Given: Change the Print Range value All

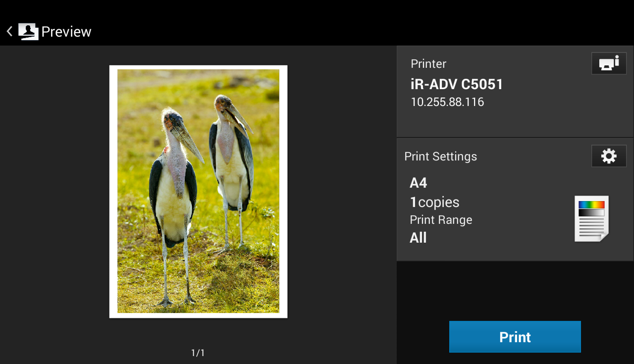Looking at the screenshot, I should coord(418,238).
